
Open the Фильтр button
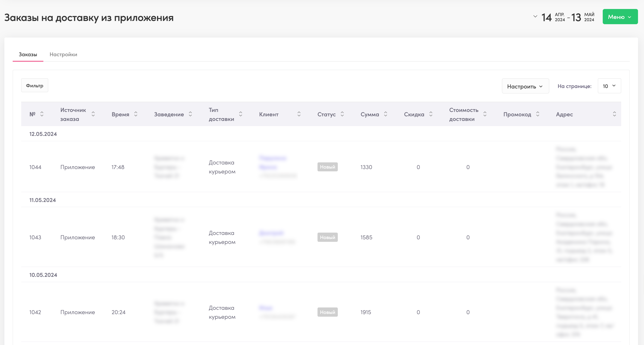pyautogui.click(x=35, y=85)
